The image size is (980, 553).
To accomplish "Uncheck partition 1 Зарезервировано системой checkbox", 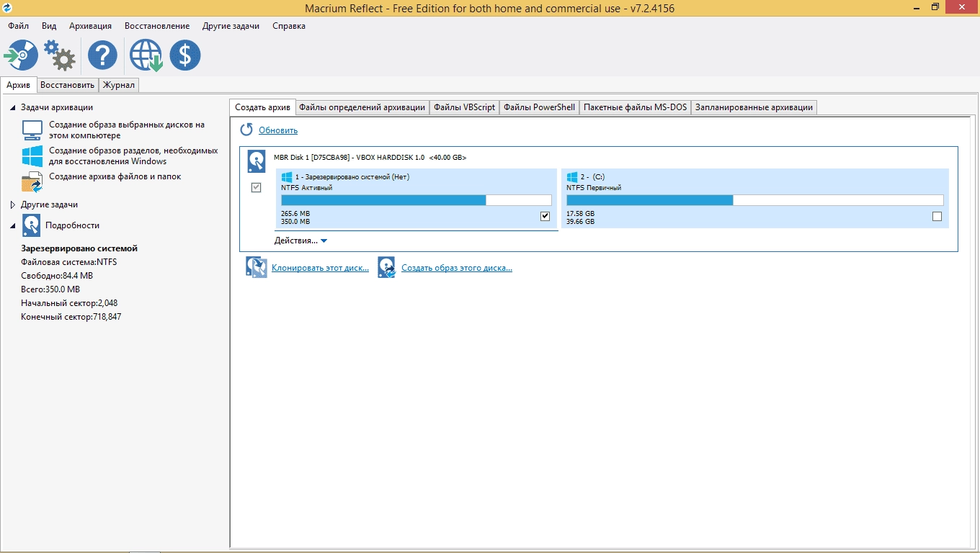I will (545, 216).
